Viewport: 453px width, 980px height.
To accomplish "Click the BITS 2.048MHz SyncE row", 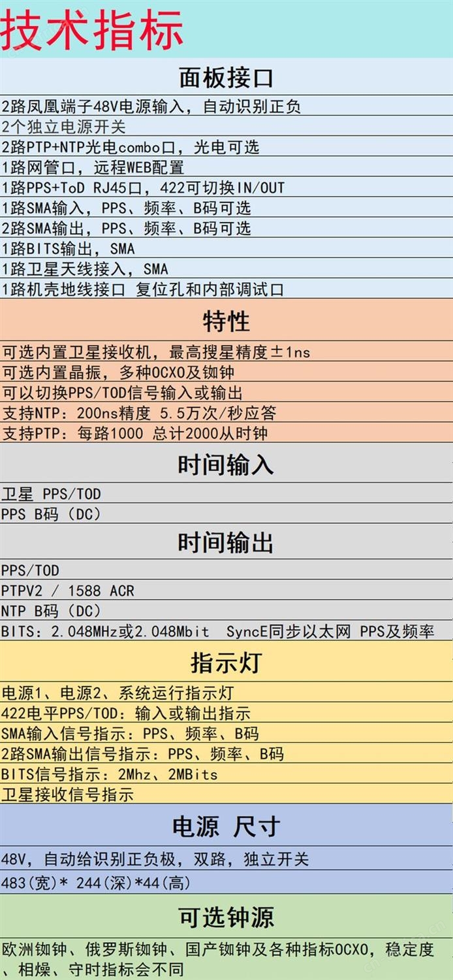I will click(x=217, y=631).
